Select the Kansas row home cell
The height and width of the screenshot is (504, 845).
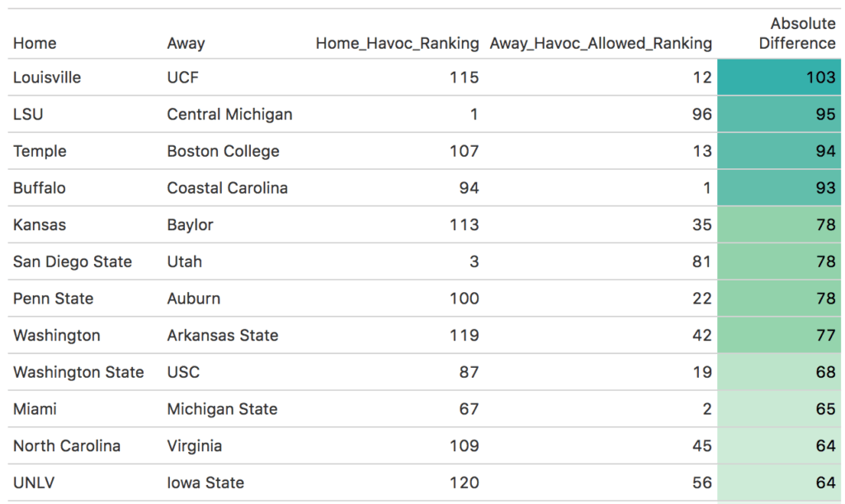(x=40, y=224)
